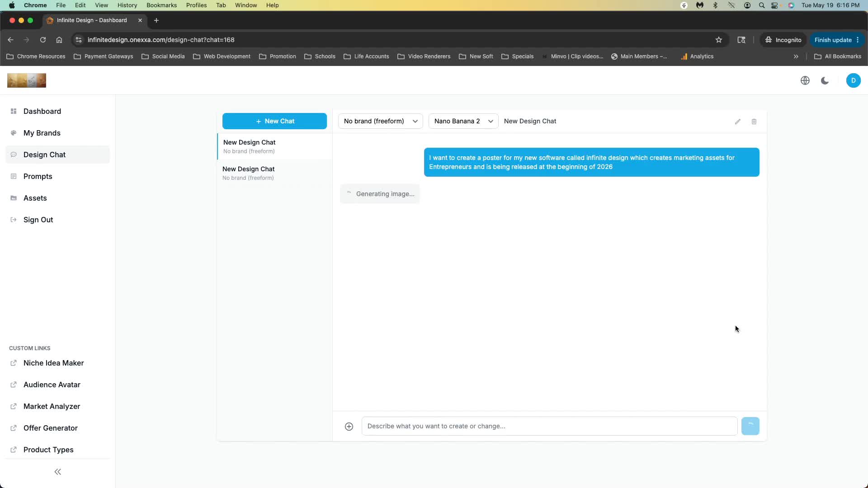
Task: Go back to previous page
Action: (x=11, y=40)
